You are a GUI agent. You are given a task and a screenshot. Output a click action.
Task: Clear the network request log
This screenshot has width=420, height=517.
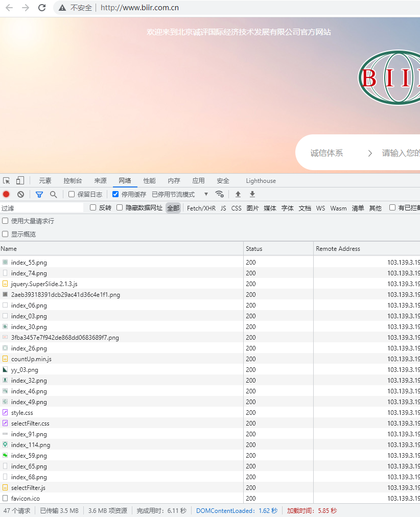click(20, 194)
